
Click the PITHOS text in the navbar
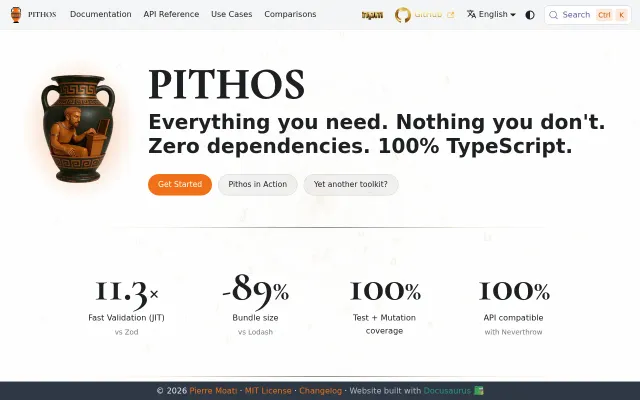(x=42, y=15)
